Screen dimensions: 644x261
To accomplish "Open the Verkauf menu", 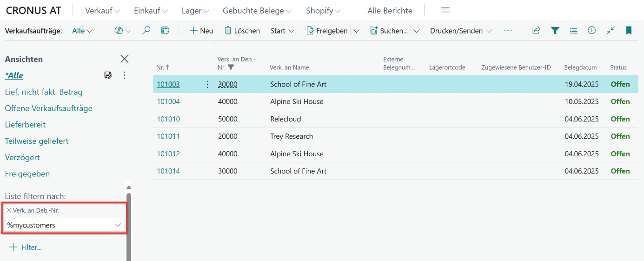I will coord(103,11).
